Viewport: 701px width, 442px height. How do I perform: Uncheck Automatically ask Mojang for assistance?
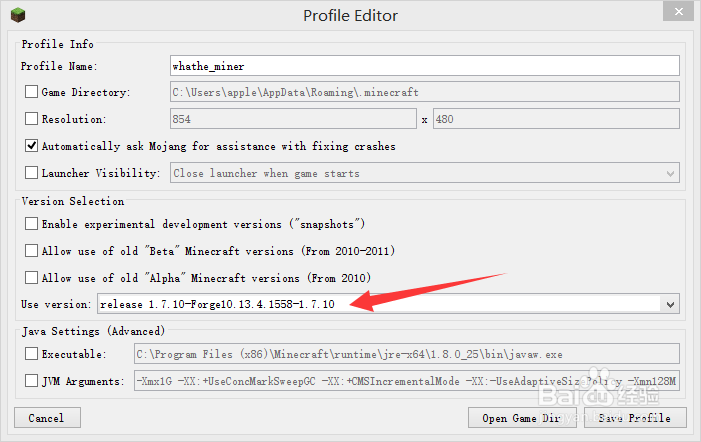pos(31,146)
